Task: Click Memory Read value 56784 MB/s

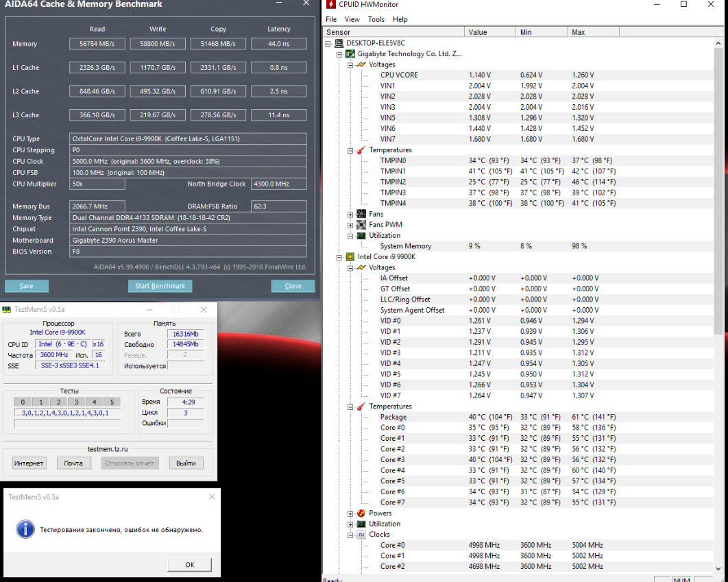Action: (x=97, y=44)
